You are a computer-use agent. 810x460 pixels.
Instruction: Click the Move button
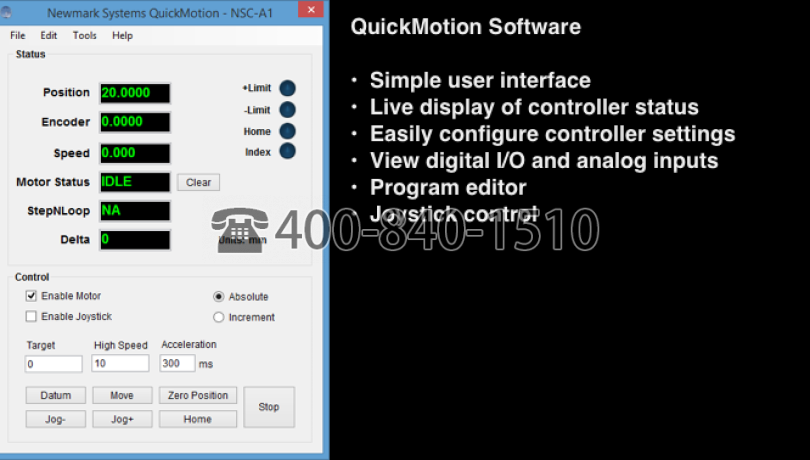click(122, 395)
